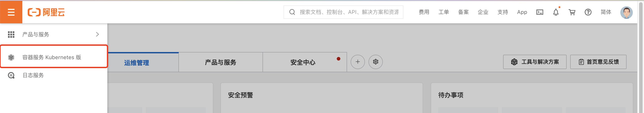Screen dimensions: 644x113
Task: Click the dashboard settings gear icon
Action: (375, 62)
